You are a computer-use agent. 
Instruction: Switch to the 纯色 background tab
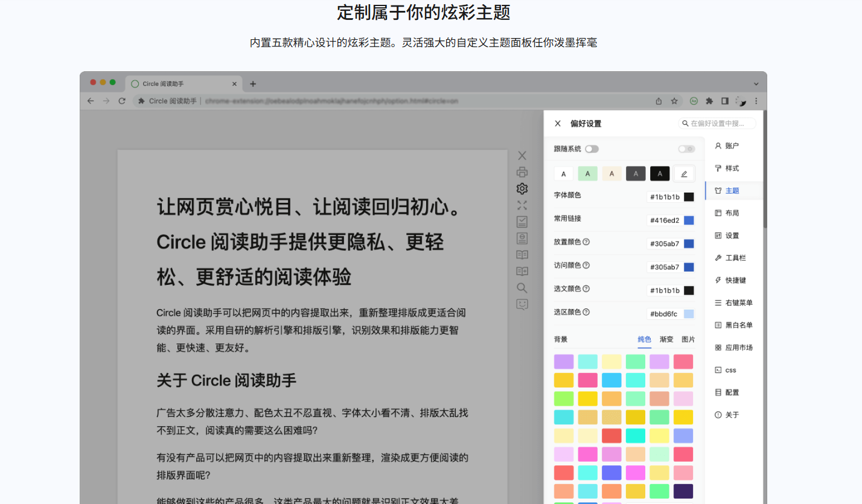[x=645, y=339]
